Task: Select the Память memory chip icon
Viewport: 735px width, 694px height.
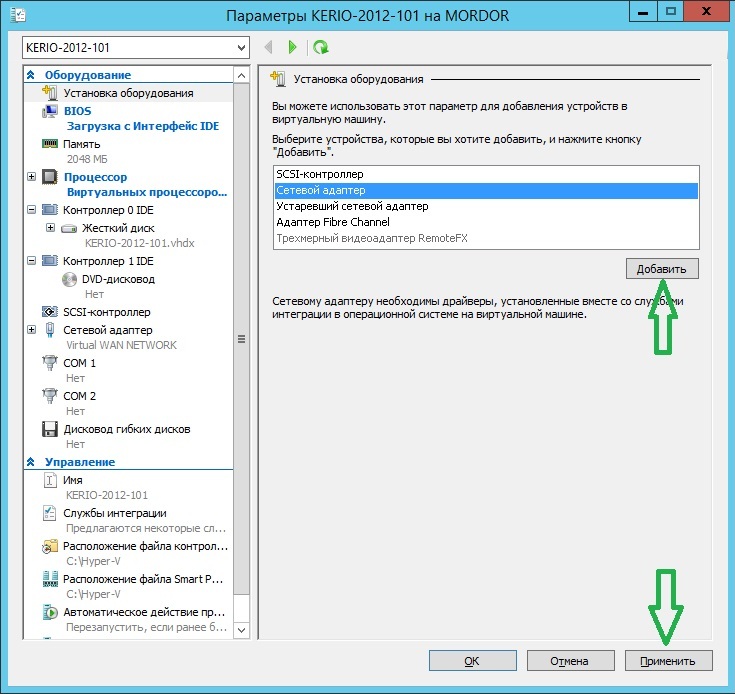Action: 50,144
